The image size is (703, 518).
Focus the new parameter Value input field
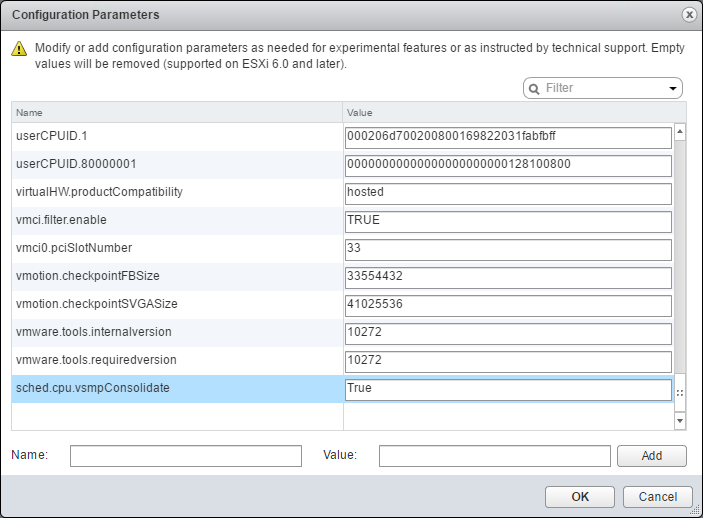[x=495, y=456]
